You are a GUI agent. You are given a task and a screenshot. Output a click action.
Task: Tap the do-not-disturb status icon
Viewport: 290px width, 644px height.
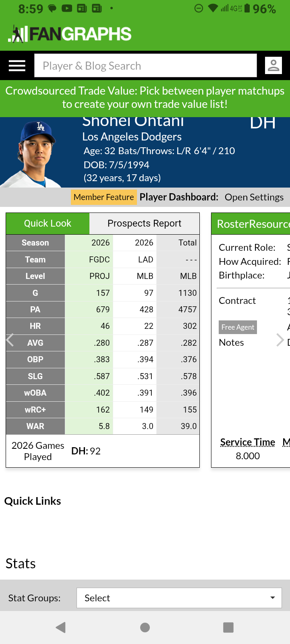pyautogui.click(x=199, y=8)
